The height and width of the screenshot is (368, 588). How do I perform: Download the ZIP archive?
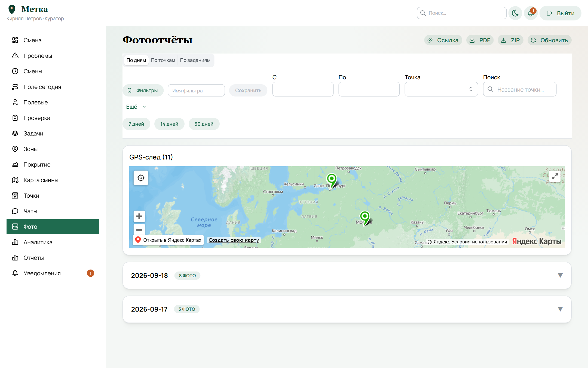(x=511, y=40)
